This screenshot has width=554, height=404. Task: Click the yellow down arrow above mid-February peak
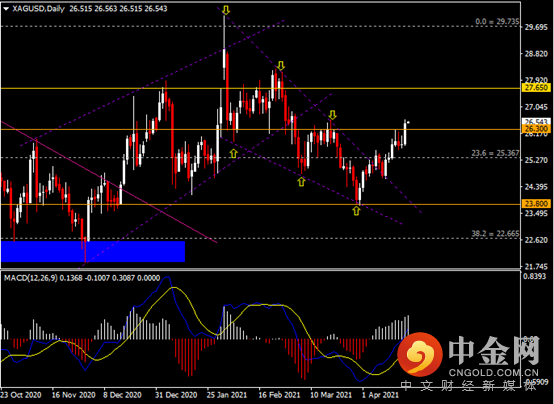click(281, 65)
